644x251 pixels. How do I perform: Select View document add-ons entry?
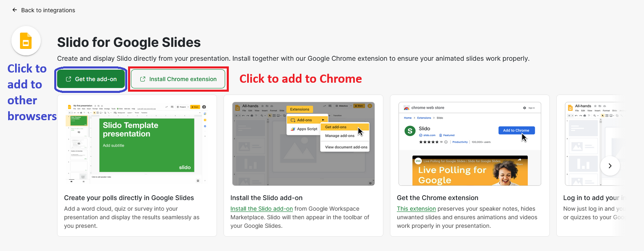click(x=346, y=147)
